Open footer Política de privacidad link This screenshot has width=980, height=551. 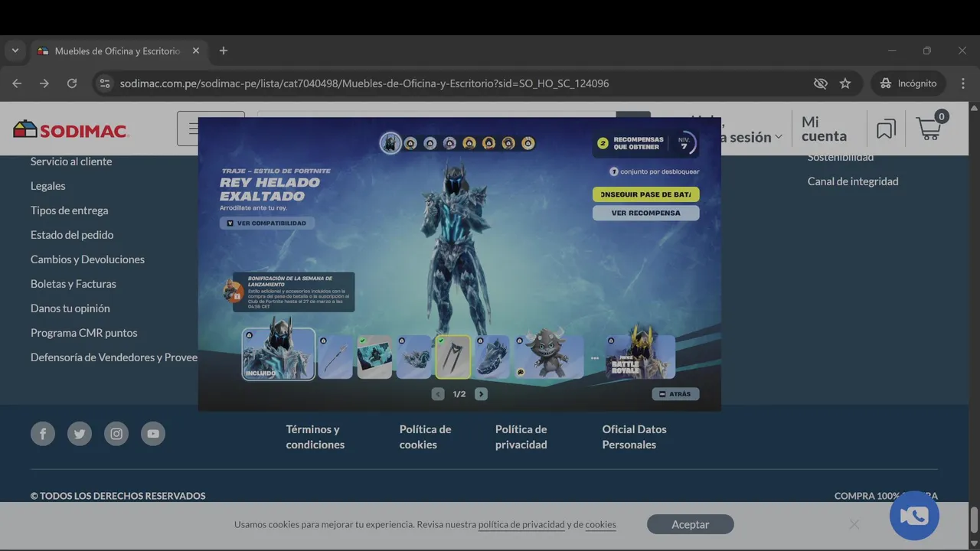521,437
